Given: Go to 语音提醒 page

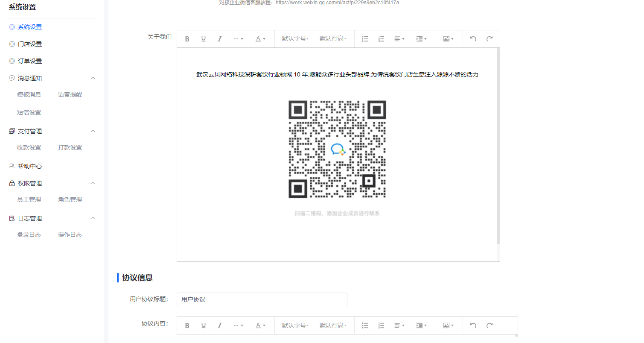Looking at the screenshot, I should click(70, 94).
